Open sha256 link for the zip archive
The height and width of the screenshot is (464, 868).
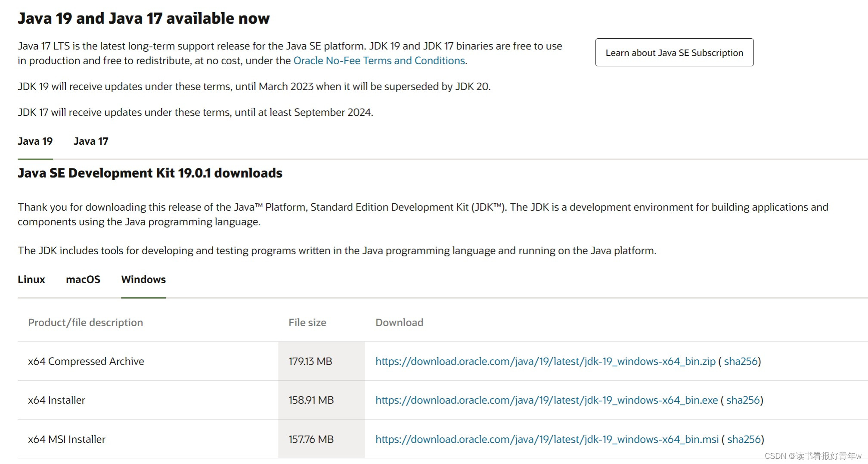pos(741,361)
